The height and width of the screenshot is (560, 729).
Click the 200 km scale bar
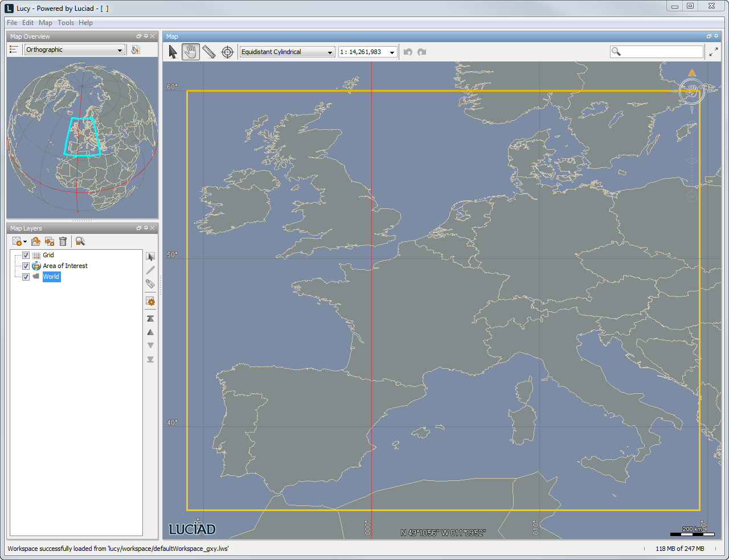tap(693, 532)
